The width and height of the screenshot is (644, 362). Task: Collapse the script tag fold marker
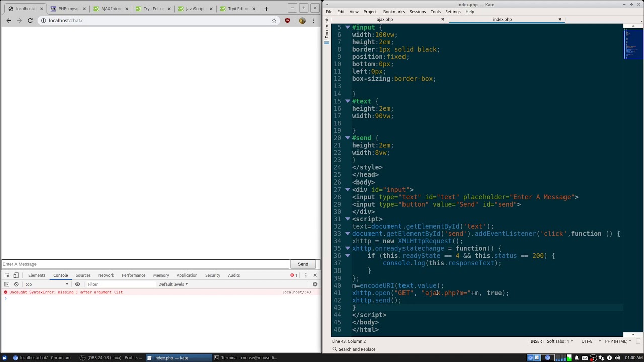click(x=347, y=219)
